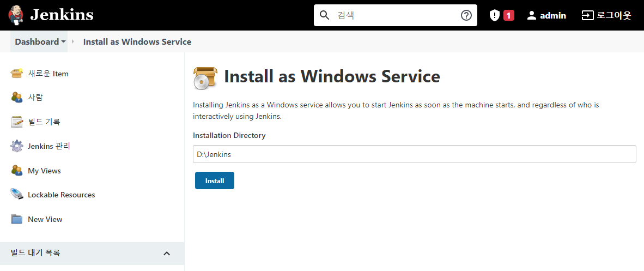Open New View sidebar link
The image size is (644, 271).
[45, 219]
